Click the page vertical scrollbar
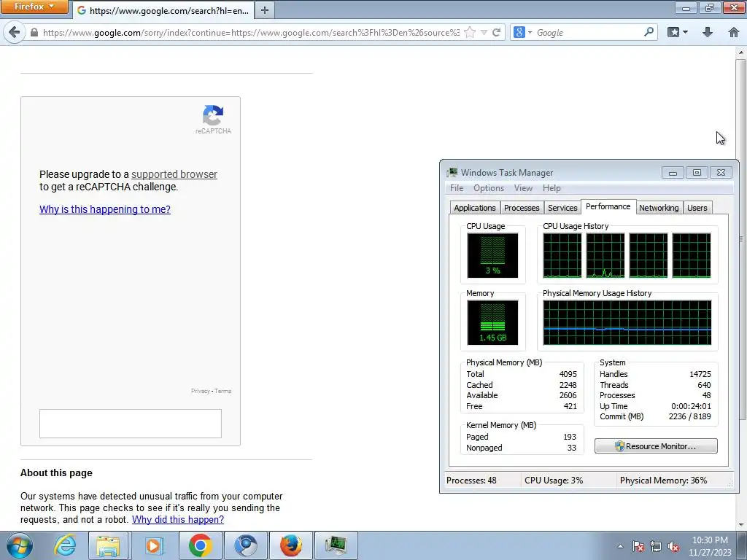This screenshot has height=560, width=747. click(x=741, y=238)
